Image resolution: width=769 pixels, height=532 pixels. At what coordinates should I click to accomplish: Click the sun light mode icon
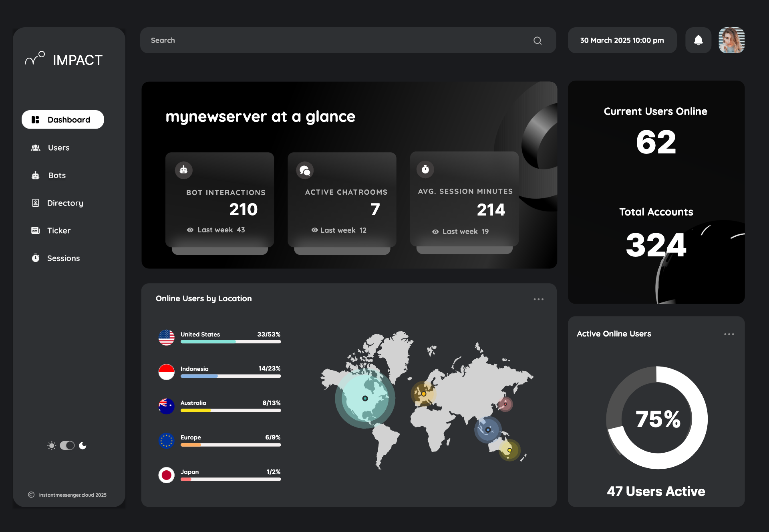point(52,445)
